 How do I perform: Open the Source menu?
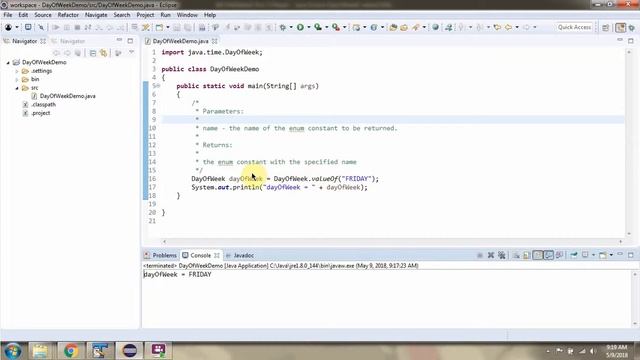point(43,15)
